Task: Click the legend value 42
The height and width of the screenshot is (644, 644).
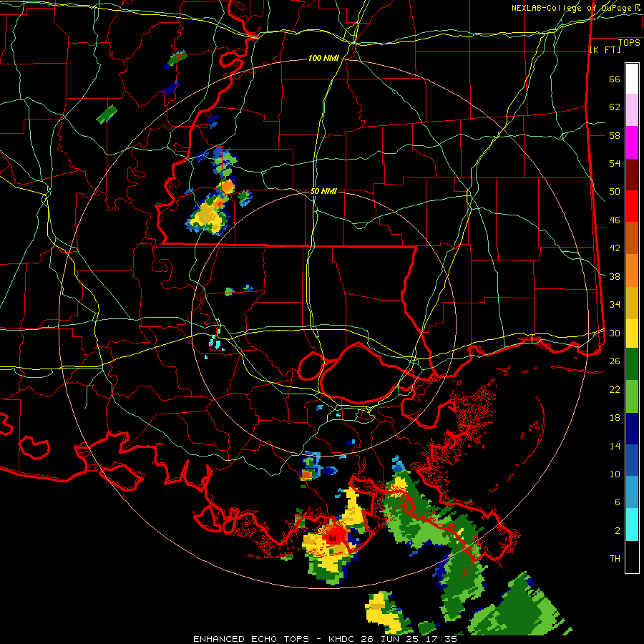Action: pos(615,248)
